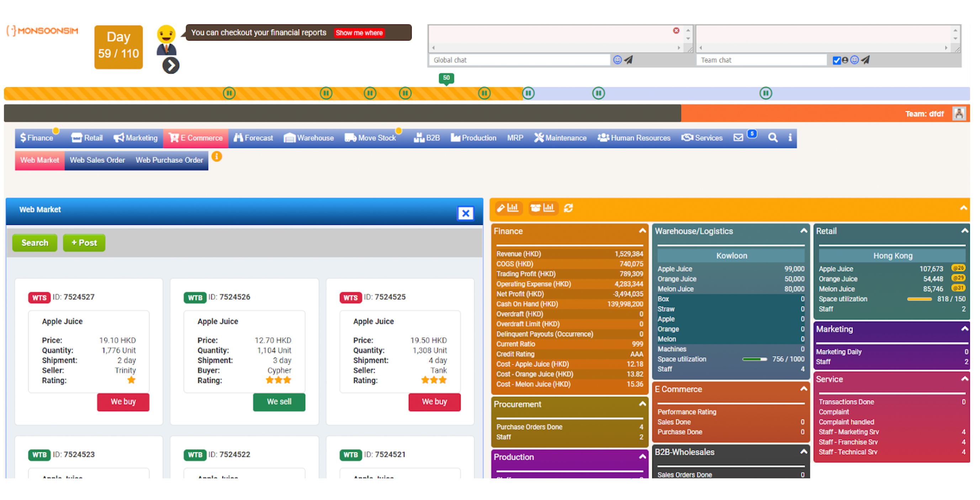Viewport: 980px width, 500px height.
Task: Click the Day 59 / 110 counter
Action: [x=118, y=47]
